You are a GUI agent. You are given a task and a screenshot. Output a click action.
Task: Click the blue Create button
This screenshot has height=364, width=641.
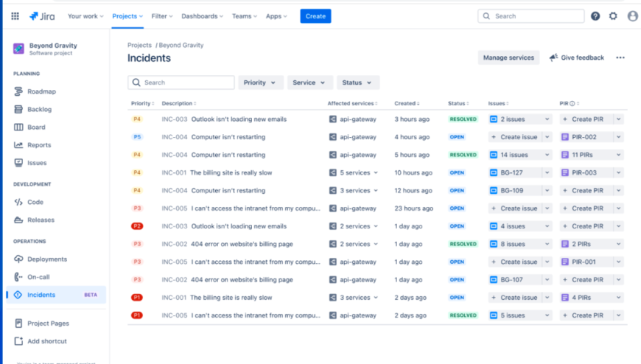click(x=315, y=16)
